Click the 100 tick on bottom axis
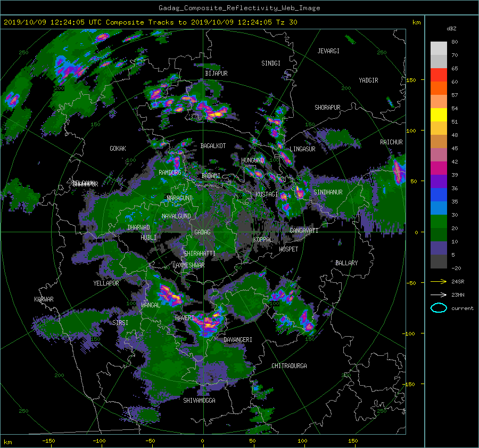 302,441
